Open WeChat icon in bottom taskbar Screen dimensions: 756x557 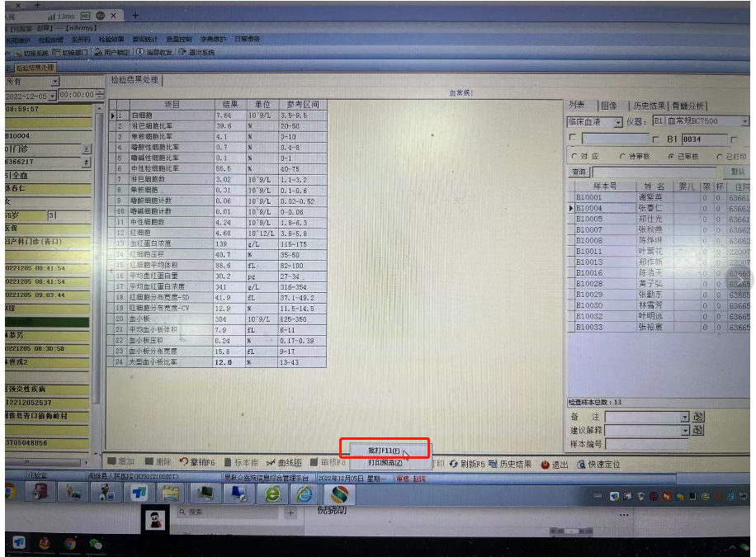96,544
